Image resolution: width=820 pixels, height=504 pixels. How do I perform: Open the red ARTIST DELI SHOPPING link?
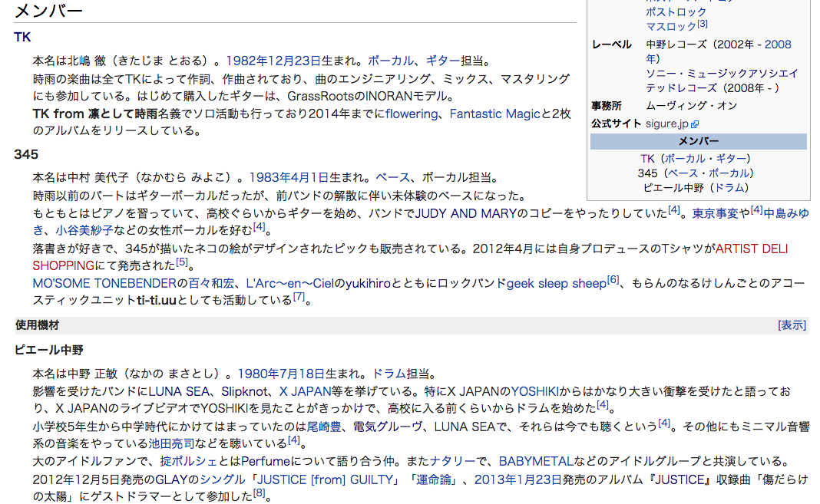click(x=752, y=249)
